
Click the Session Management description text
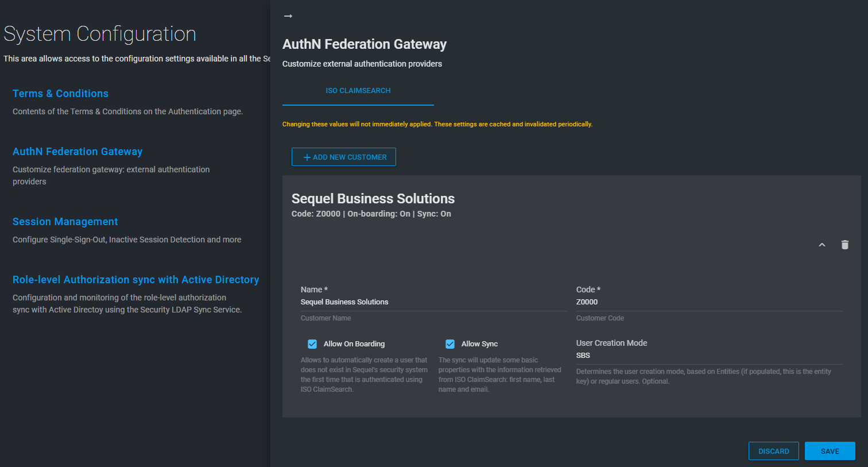pos(127,240)
